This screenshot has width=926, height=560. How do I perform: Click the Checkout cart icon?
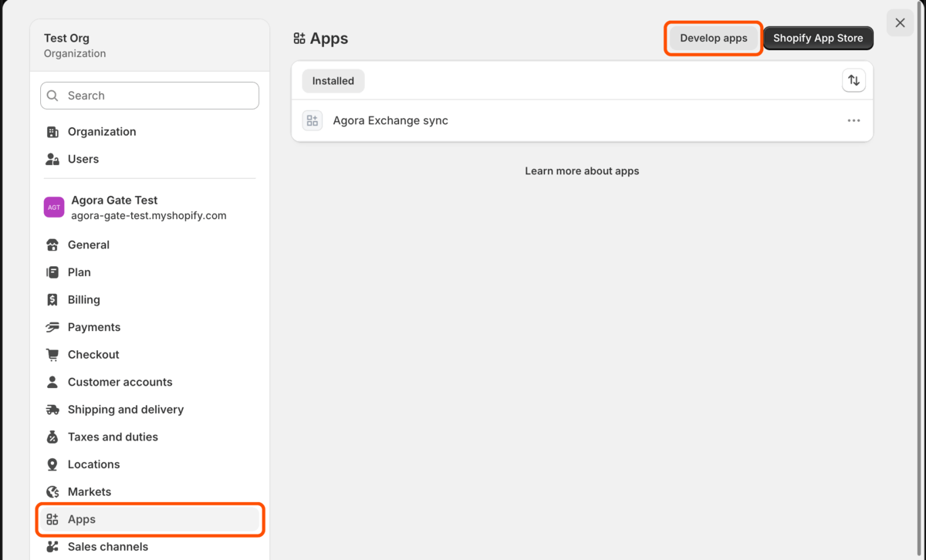pos(52,355)
